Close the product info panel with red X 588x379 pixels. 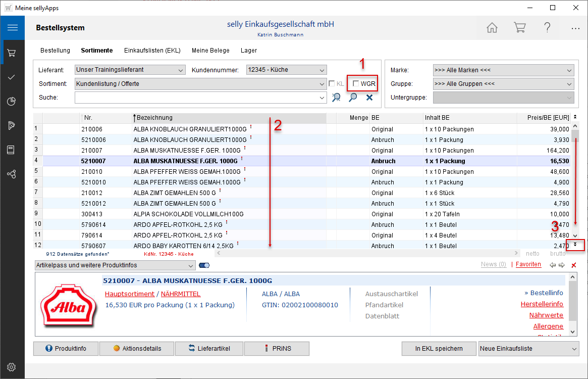[x=573, y=265]
